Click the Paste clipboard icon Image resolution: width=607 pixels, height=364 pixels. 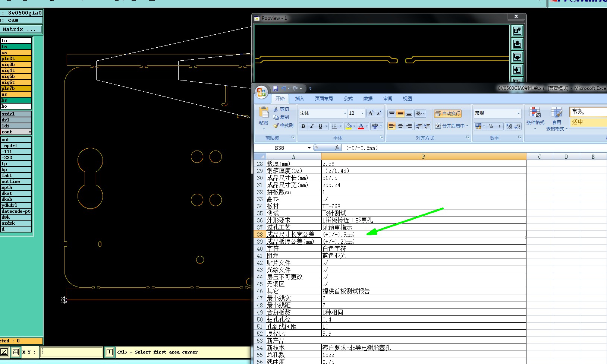pos(264,113)
